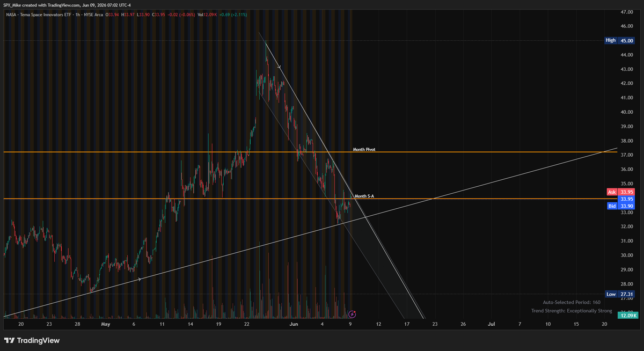Click the 11 label on date axis
Image resolution: width=644 pixels, height=351 pixels.
162,324
